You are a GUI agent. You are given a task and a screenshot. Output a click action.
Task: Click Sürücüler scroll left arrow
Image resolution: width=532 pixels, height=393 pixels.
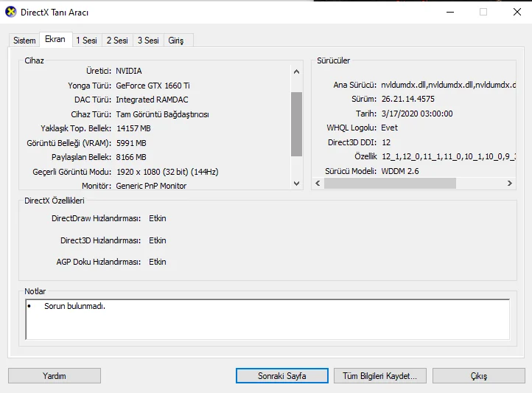coord(318,184)
